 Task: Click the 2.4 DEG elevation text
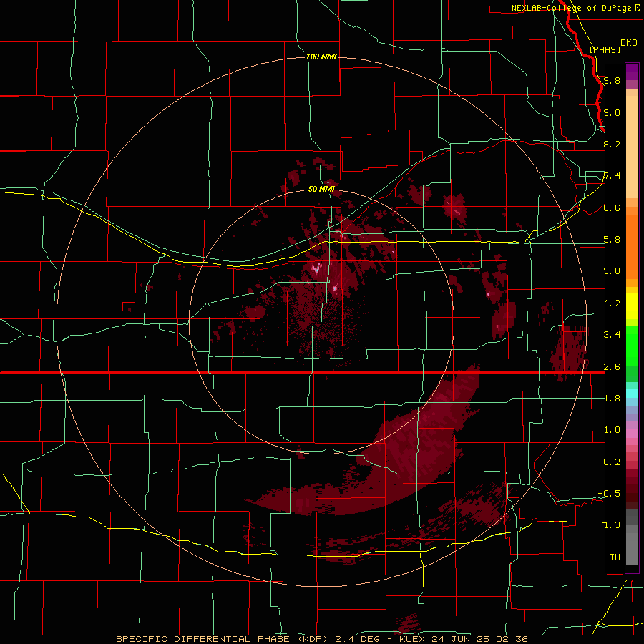pos(358,639)
